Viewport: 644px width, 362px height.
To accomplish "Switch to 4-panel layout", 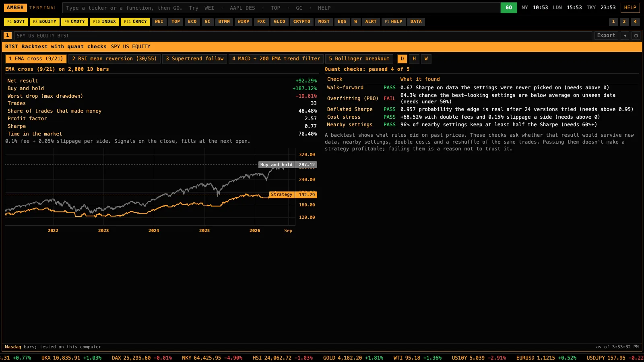I will (635, 22).
